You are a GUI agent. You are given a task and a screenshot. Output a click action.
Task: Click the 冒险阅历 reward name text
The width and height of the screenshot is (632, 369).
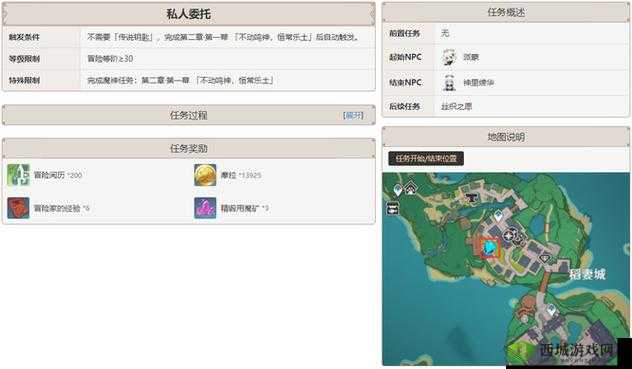[49, 175]
